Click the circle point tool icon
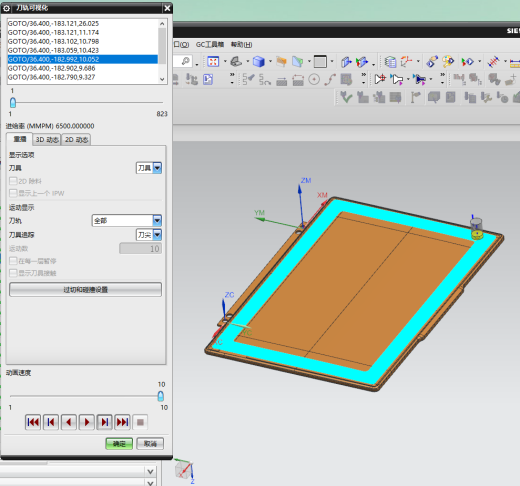The image size is (520, 486). [314, 79]
